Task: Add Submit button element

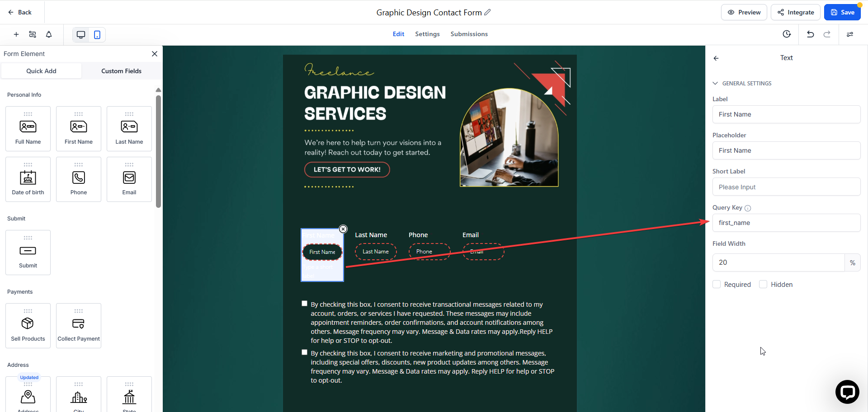Action: pos(28,253)
